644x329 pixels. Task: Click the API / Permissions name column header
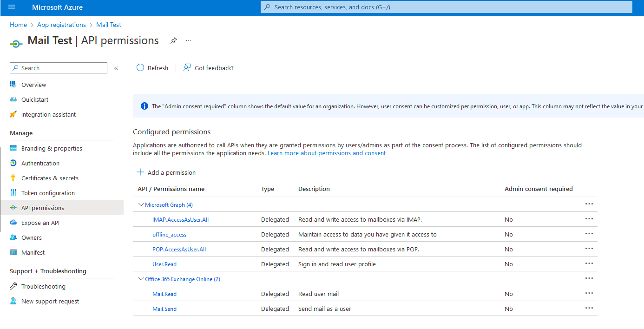[171, 189]
